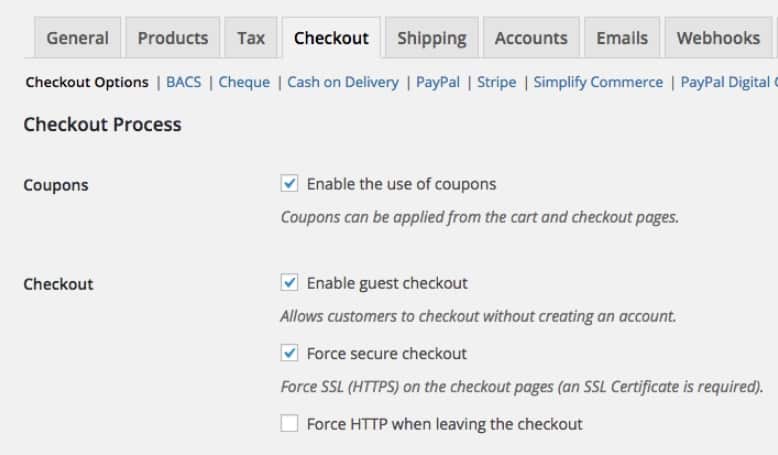Open the BACS payment settings link
Image resolution: width=778 pixels, height=455 pixels.
point(184,82)
